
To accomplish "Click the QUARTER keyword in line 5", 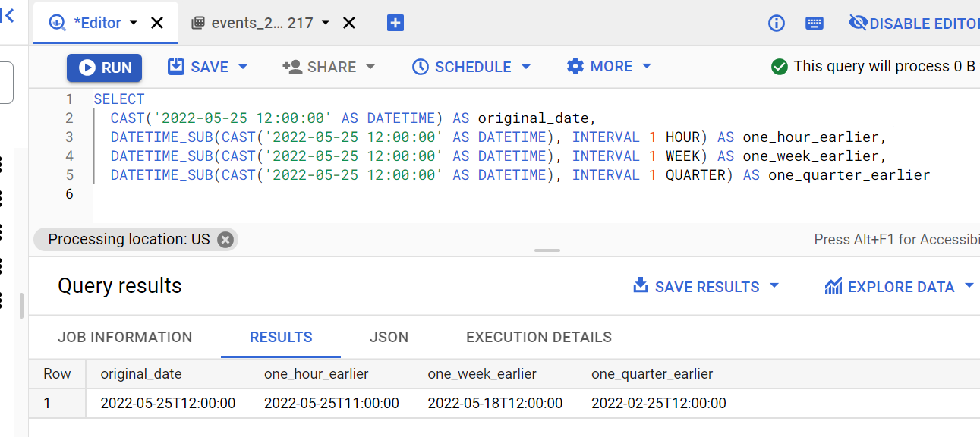I will coord(695,175).
